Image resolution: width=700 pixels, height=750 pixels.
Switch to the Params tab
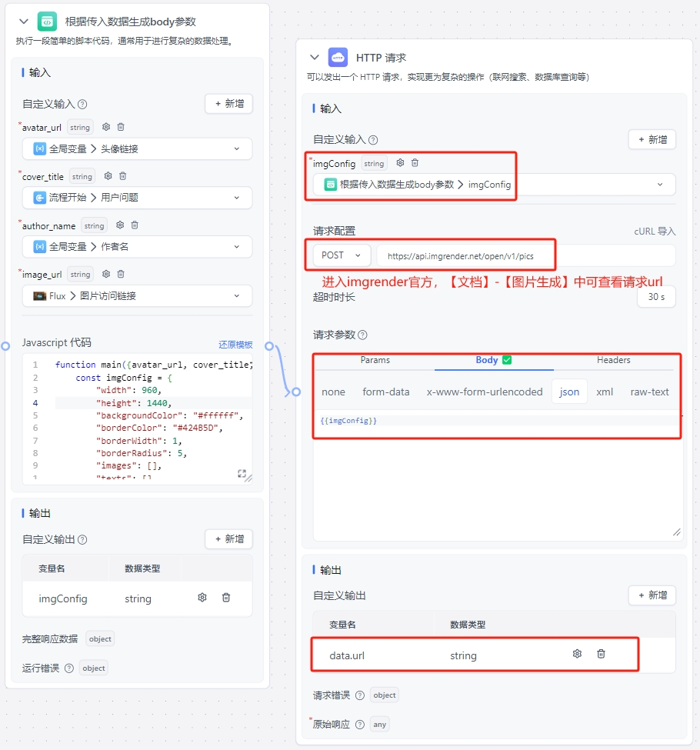point(375,360)
